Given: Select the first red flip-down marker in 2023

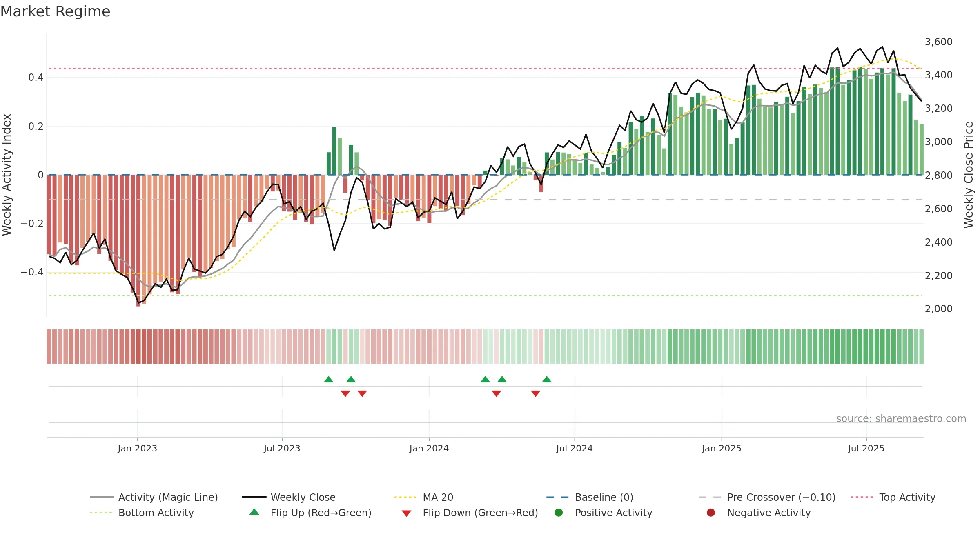Looking at the screenshot, I should [345, 393].
